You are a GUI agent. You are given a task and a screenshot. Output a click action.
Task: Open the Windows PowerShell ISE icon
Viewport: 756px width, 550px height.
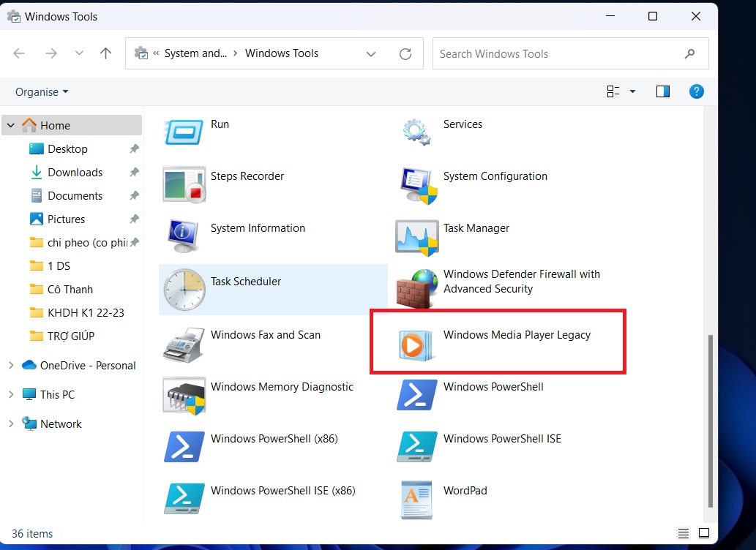[416, 447]
